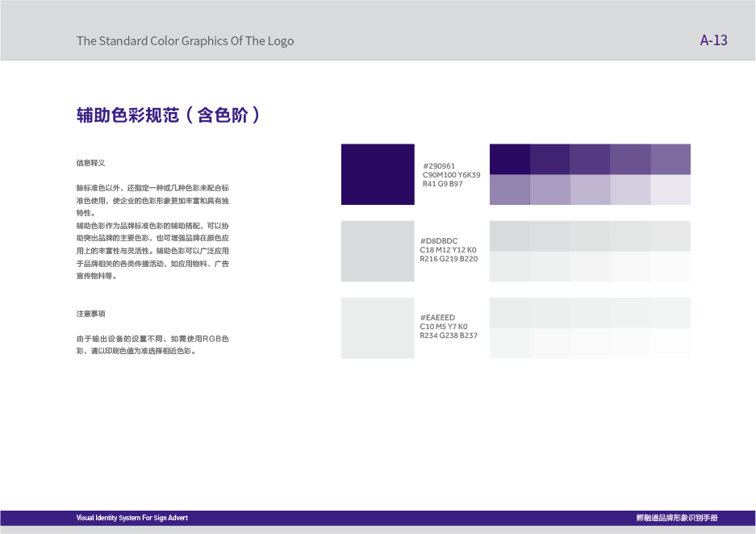The width and height of the screenshot is (756, 534).
Task: Select the header title 'The Standard Color Graphics Of The Logo'
Action: pyautogui.click(x=185, y=41)
